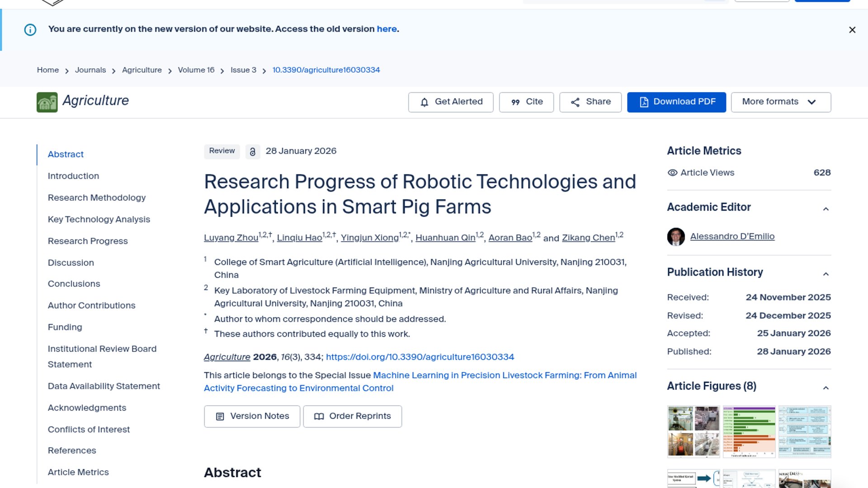Download the article PDF
Image resolution: width=868 pixels, height=488 pixels.
point(676,102)
